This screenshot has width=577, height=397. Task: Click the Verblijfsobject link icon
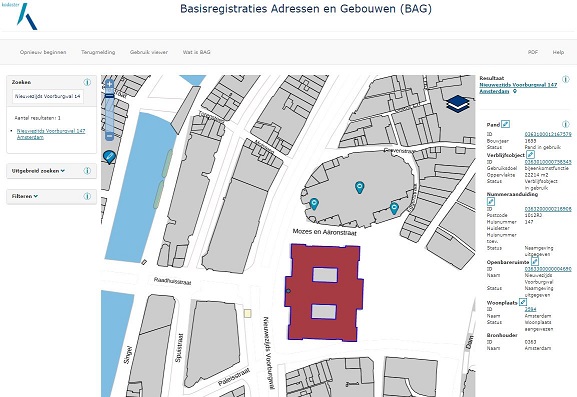[x=530, y=155]
